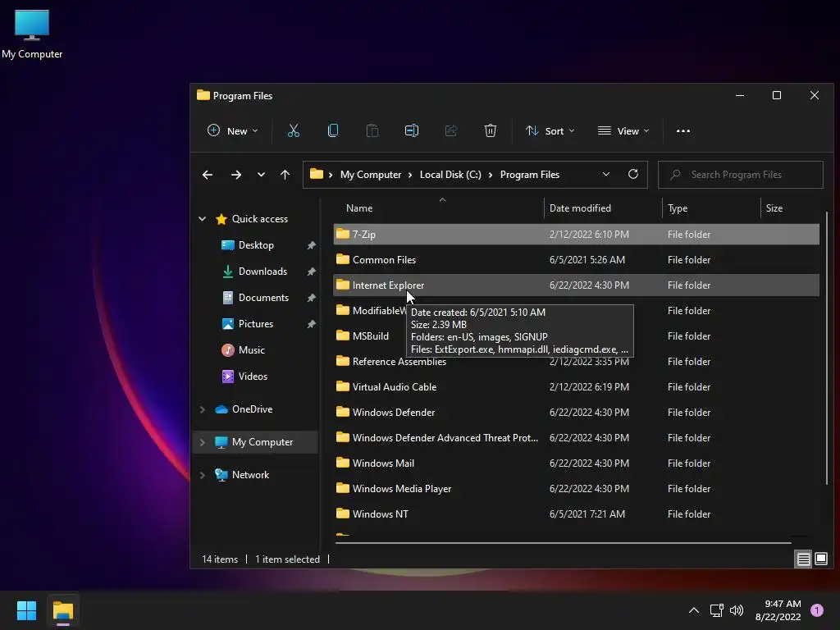Click the Share icon in toolbar

pos(450,130)
